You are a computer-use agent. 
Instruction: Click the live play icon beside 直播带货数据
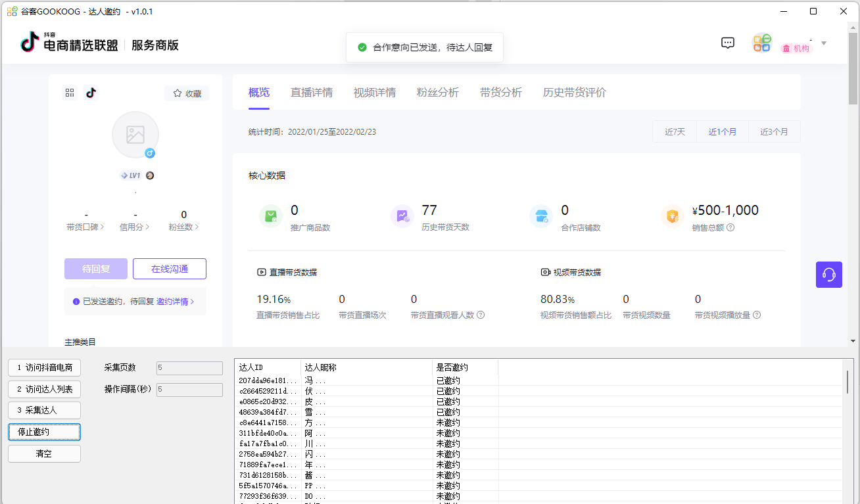point(262,272)
